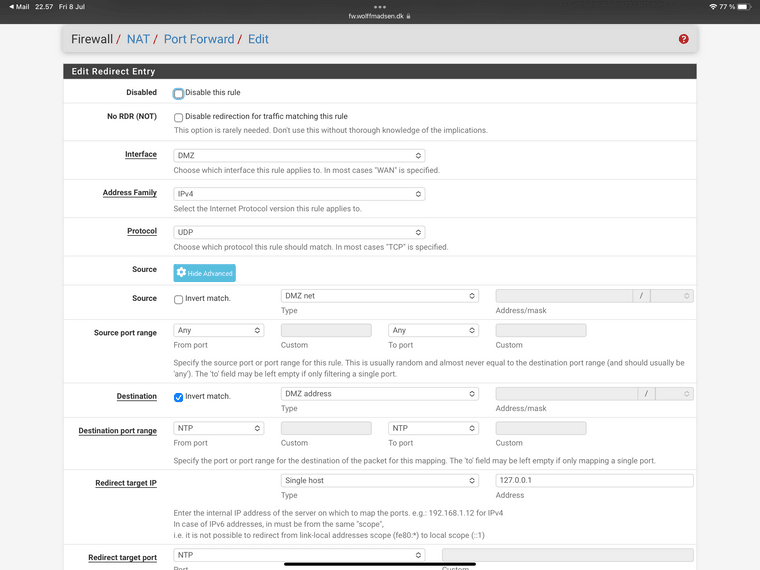
Task: Open Source port range To port dropdown
Action: pos(433,330)
